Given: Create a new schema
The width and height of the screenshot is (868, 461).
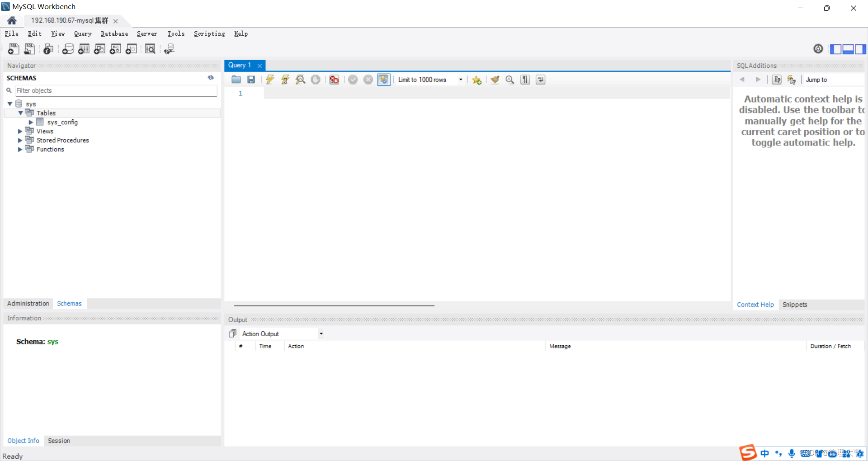Looking at the screenshot, I should 67,49.
